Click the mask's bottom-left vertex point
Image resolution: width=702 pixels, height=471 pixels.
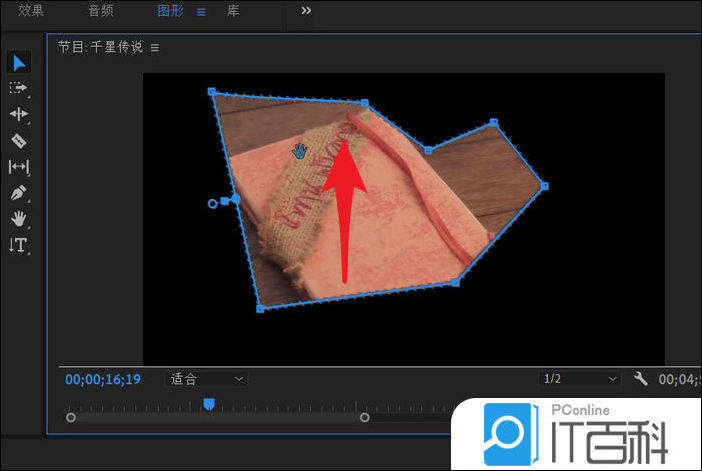[261, 308]
